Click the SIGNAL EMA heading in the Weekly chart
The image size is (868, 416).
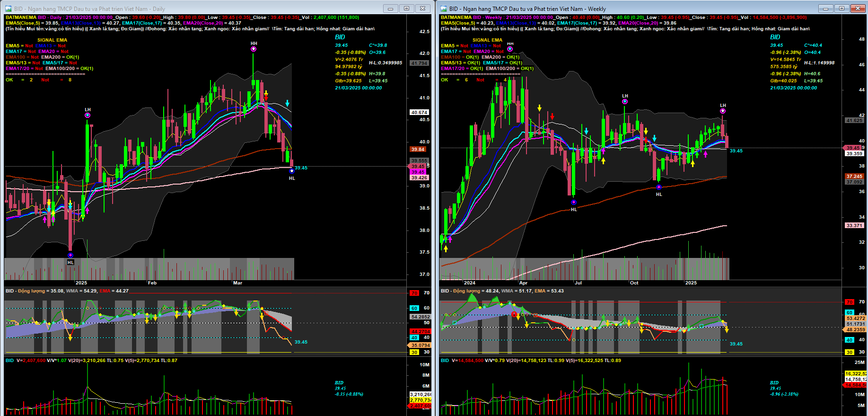tap(487, 40)
